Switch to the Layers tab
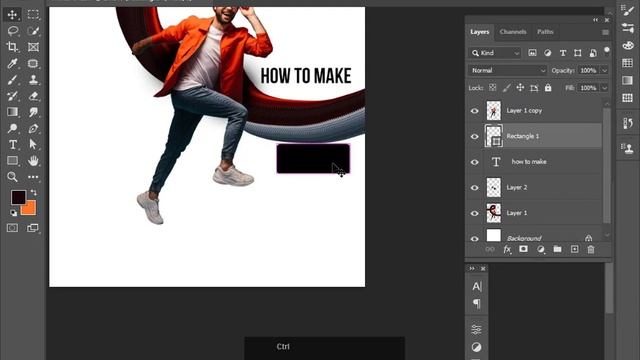Screen dimensions: 640x360 pyautogui.click(x=480, y=32)
